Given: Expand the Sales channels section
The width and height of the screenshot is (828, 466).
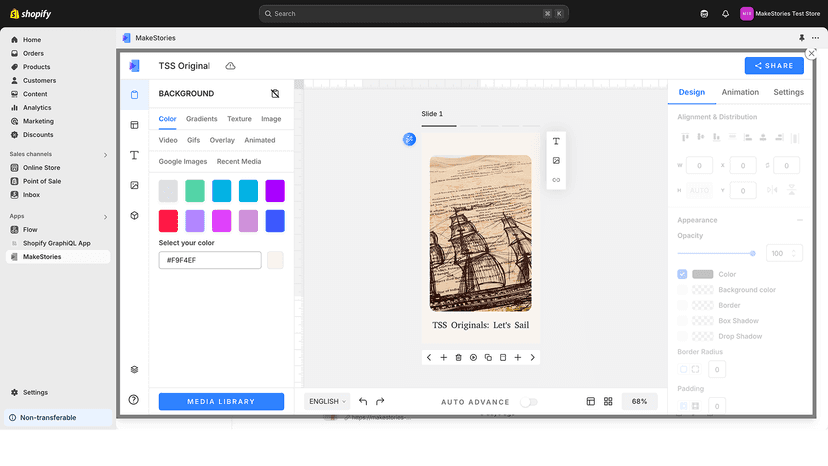Looking at the screenshot, I should click(105, 155).
